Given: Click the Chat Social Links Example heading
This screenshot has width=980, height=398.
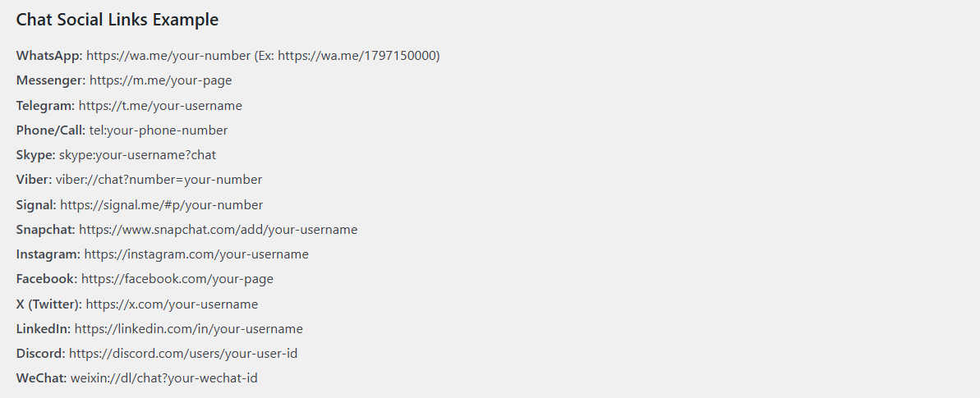Looking at the screenshot, I should pyautogui.click(x=117, y=20).
